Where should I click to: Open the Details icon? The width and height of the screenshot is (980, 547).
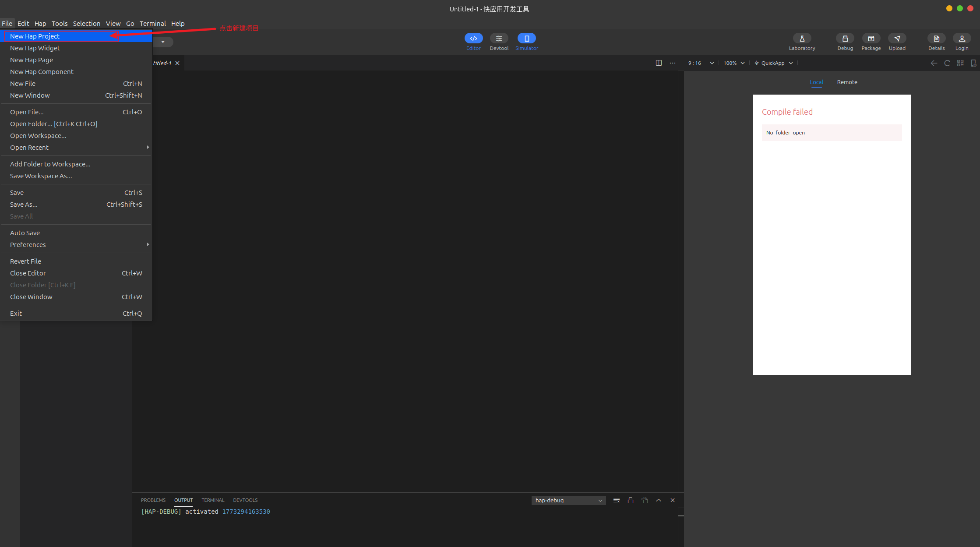coord(936,39)
